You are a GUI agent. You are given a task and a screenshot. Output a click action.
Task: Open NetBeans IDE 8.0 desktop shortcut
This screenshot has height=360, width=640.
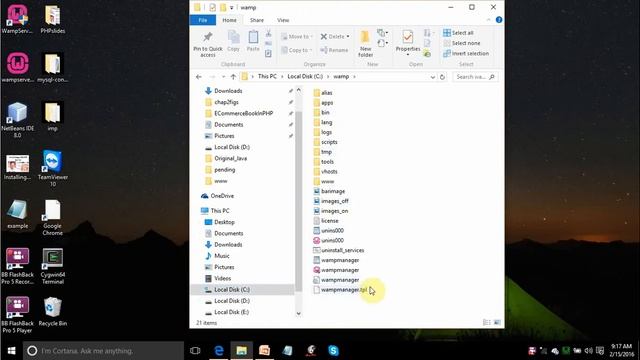point(18,120)
